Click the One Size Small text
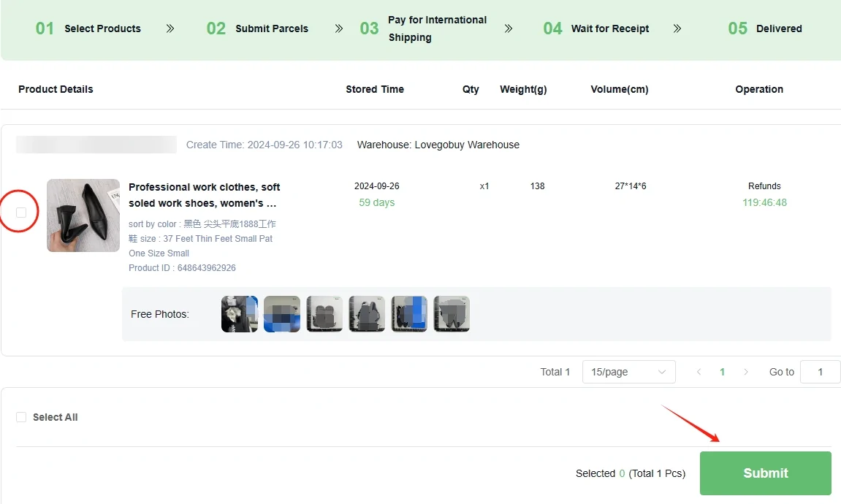 pos(159,253)
